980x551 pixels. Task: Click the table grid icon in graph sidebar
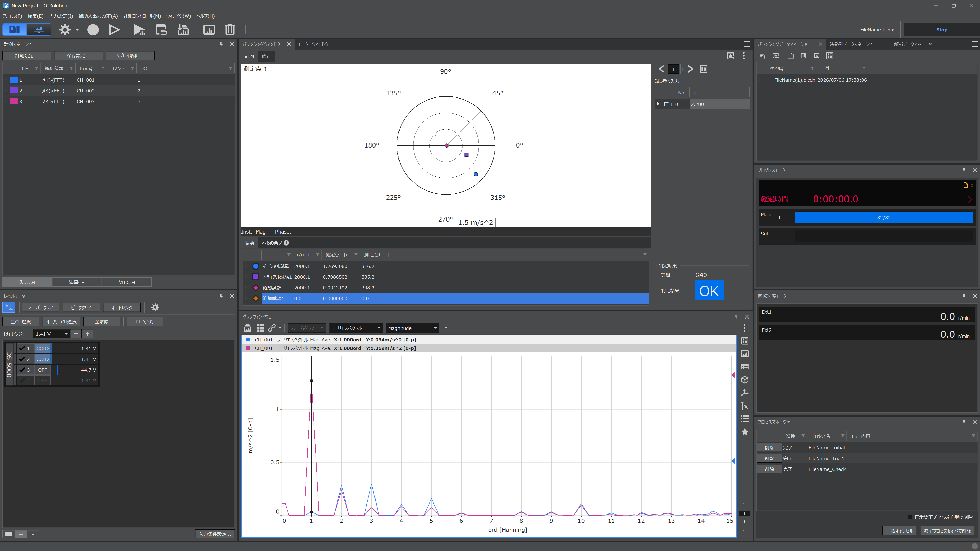click(745, 366)
